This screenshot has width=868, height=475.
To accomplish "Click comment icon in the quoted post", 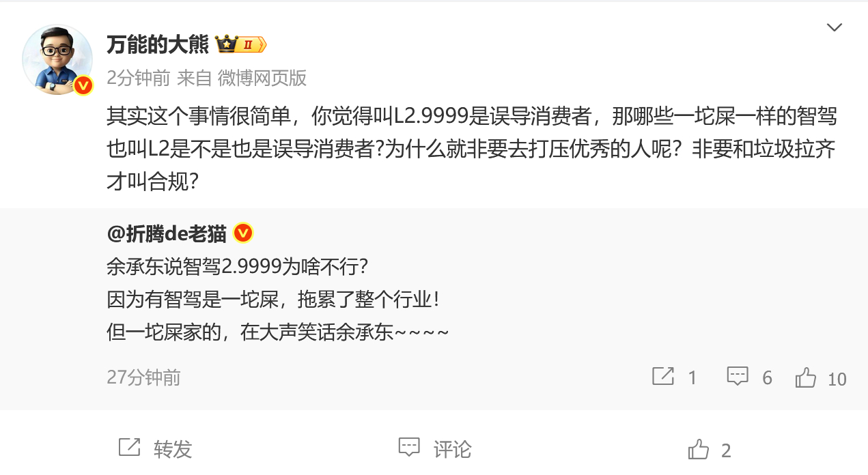I will [x=738, y=377].
